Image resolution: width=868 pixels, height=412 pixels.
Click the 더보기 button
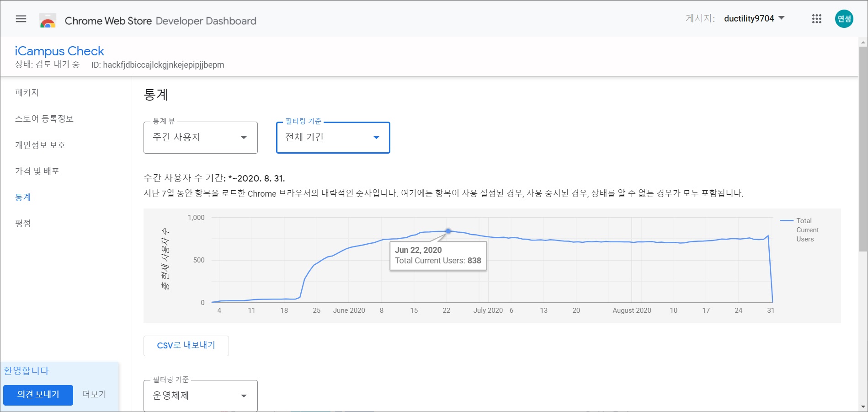(x=94, y=395)
